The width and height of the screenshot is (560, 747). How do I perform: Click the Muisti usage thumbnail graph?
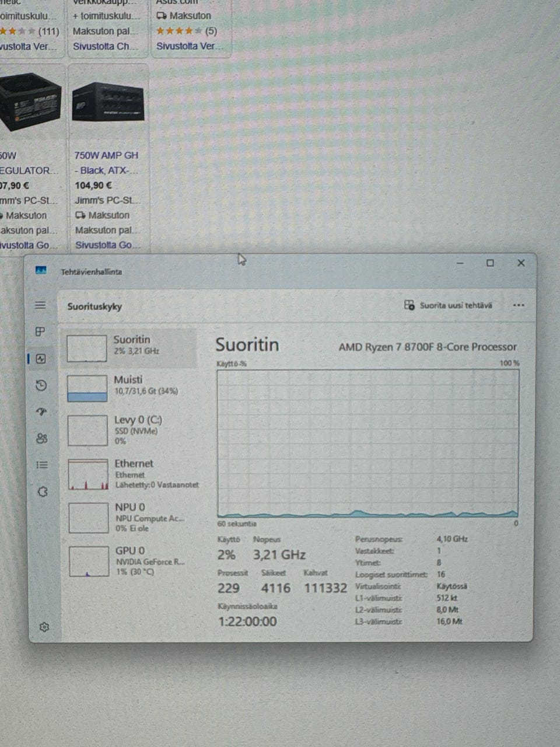tap(87, 388)
